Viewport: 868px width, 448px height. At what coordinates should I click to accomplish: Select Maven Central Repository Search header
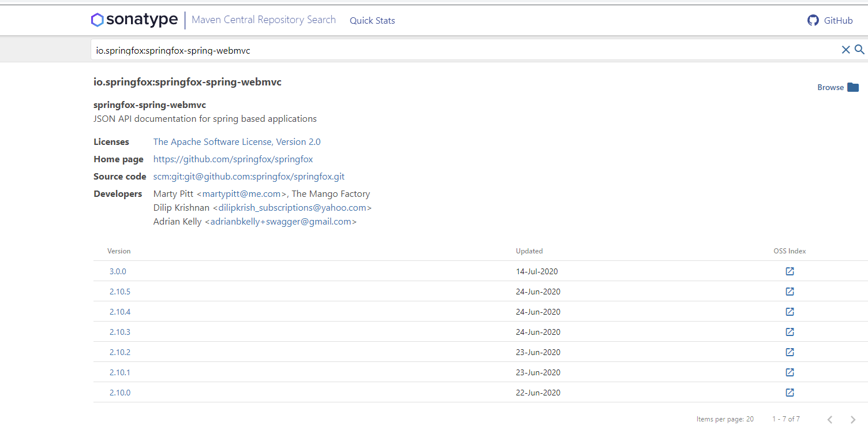tap(263, 20)
